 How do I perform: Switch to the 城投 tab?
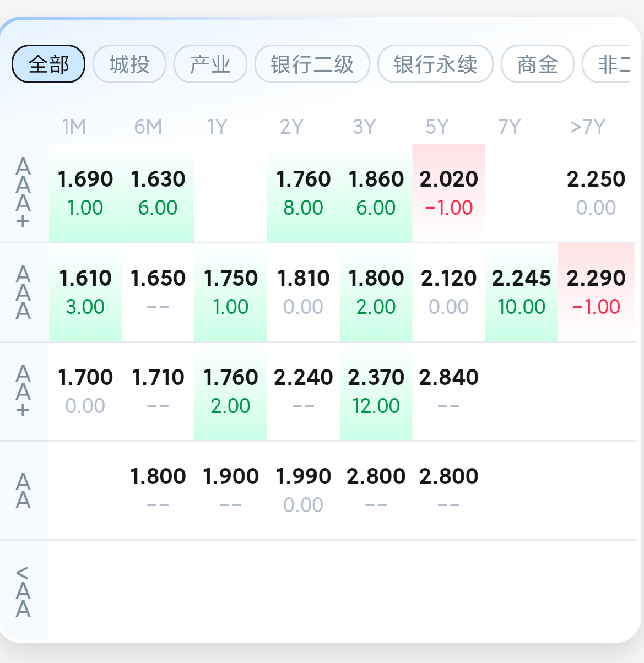129,64
